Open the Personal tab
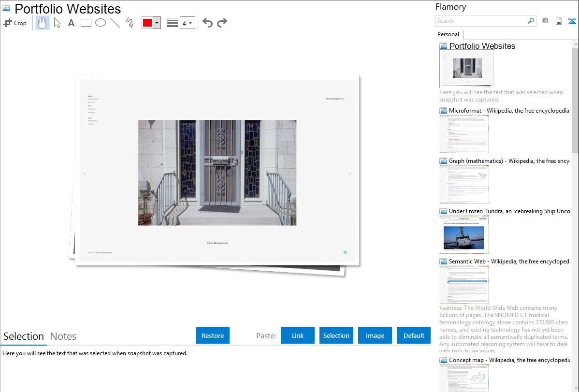579x392 pixels. coord(448,34)
